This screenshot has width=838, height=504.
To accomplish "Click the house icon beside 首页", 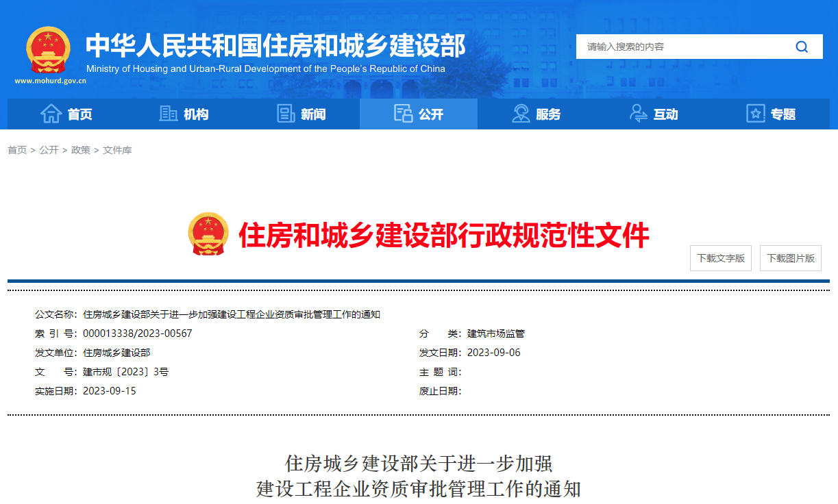I will [51, 114].
